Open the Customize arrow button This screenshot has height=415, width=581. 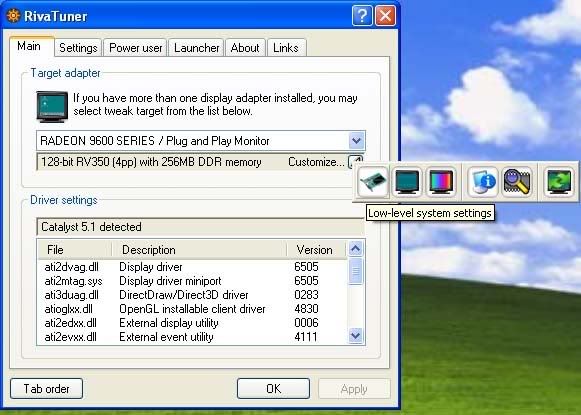coord(356,162)
